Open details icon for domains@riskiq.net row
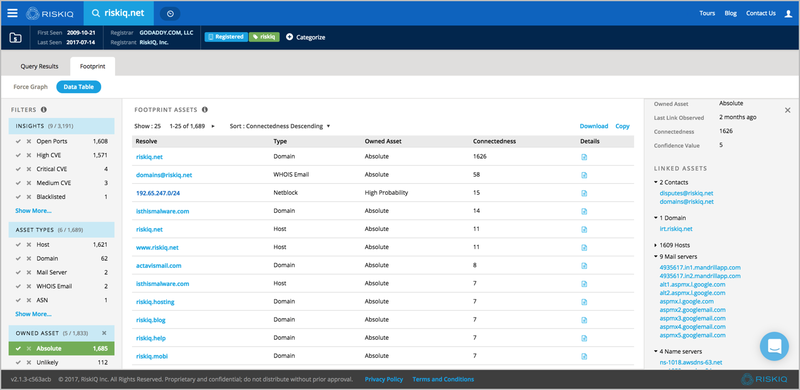800x390 pixels. (584, 175)
